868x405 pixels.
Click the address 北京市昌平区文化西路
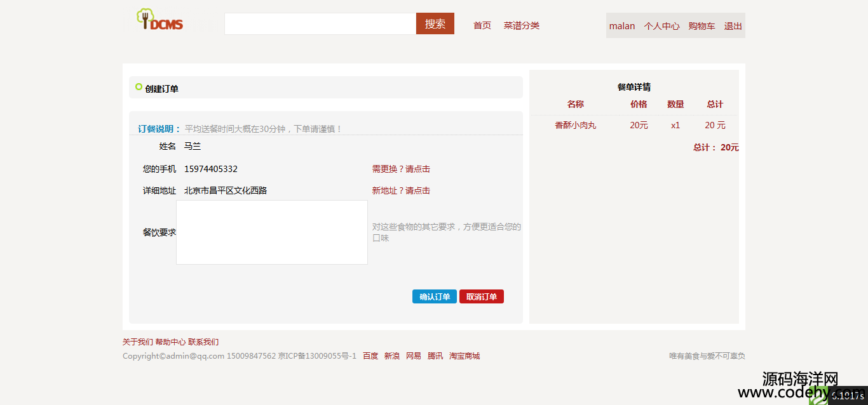pyautogui.click(x=226, y=190)
